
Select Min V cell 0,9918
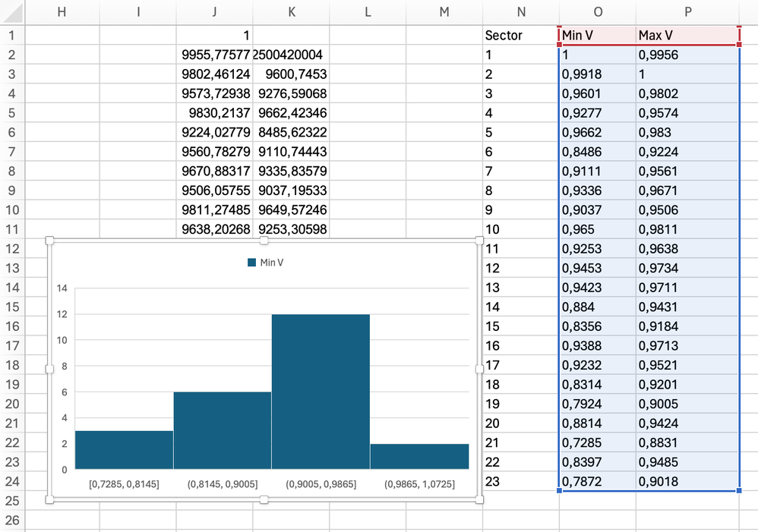click(x=598, y=74)
